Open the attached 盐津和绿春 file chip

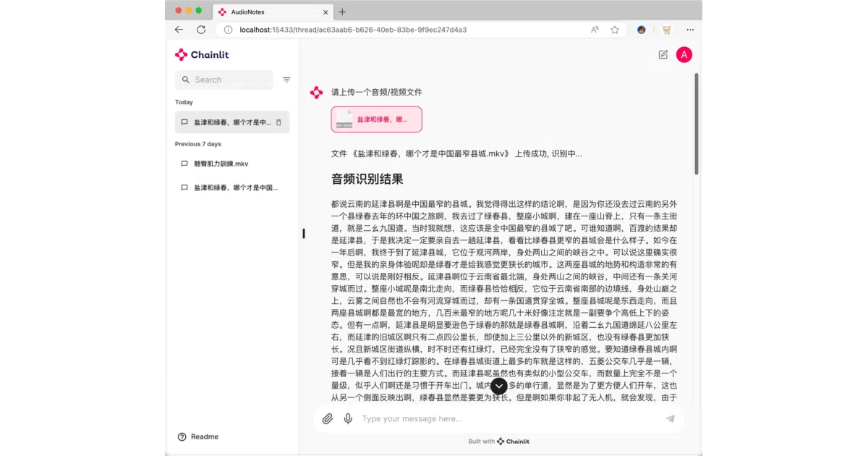tap(376, 119)
